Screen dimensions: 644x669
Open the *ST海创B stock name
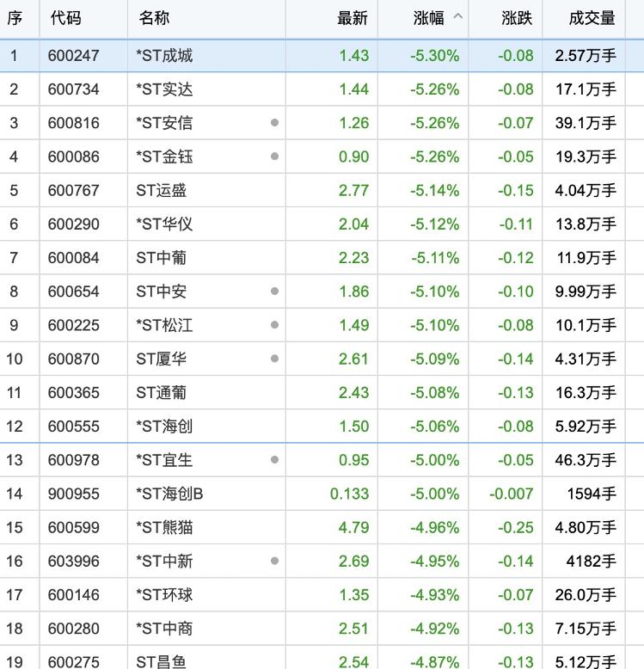[x=169, y=494]
